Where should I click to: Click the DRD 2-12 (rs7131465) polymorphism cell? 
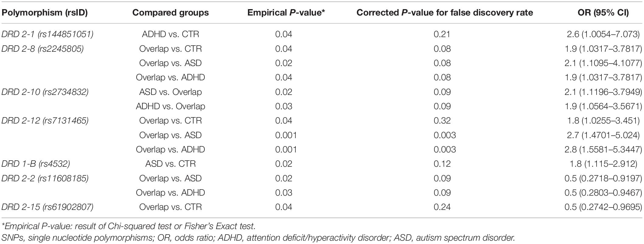tap(45, 120)
